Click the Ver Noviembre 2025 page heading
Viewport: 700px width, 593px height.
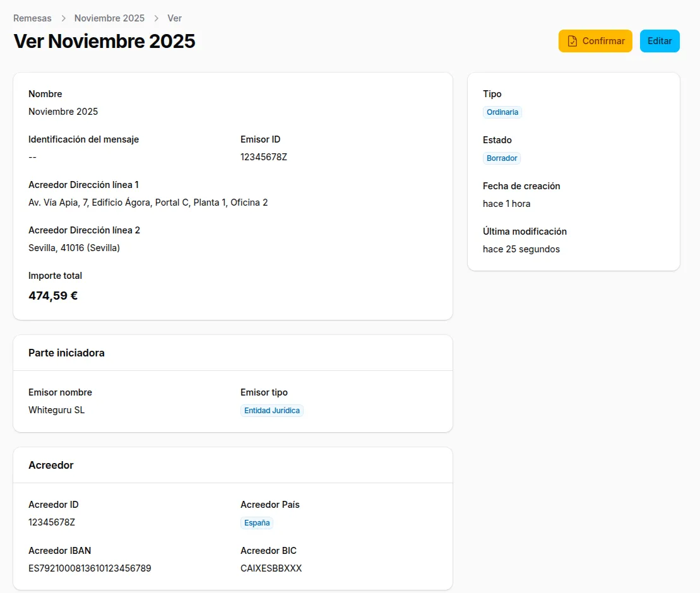point(105,41)
